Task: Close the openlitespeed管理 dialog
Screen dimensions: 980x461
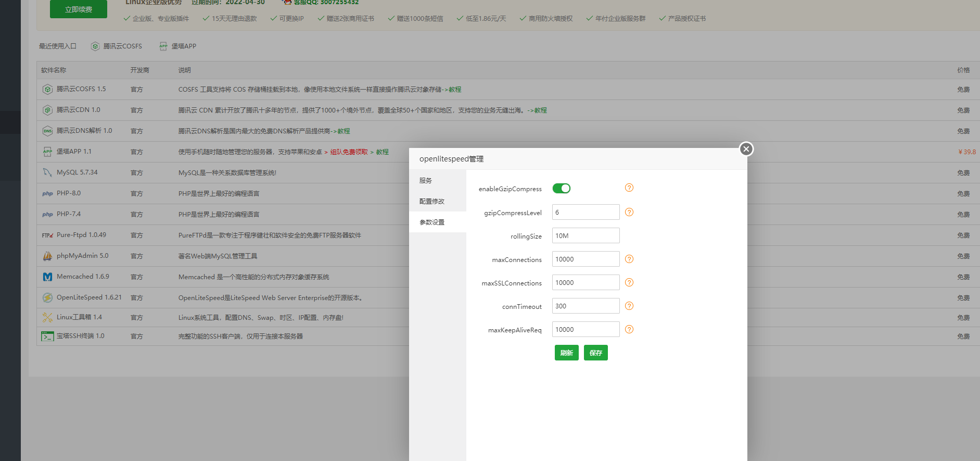Action: 746,149
